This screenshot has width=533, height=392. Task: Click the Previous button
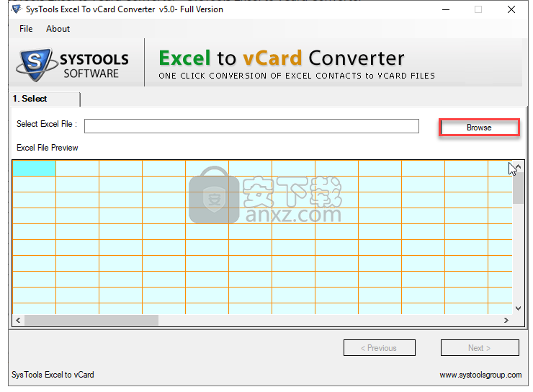(380, 348)
